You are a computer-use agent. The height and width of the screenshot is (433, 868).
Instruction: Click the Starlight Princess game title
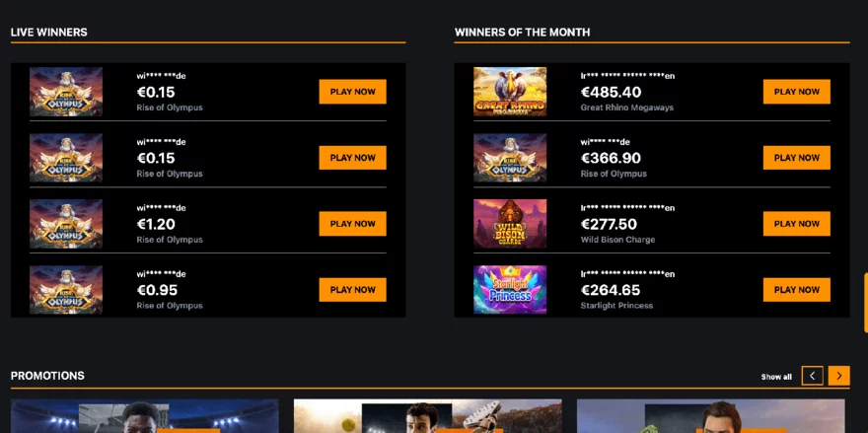pyautogui.click(x=616, y=306)
